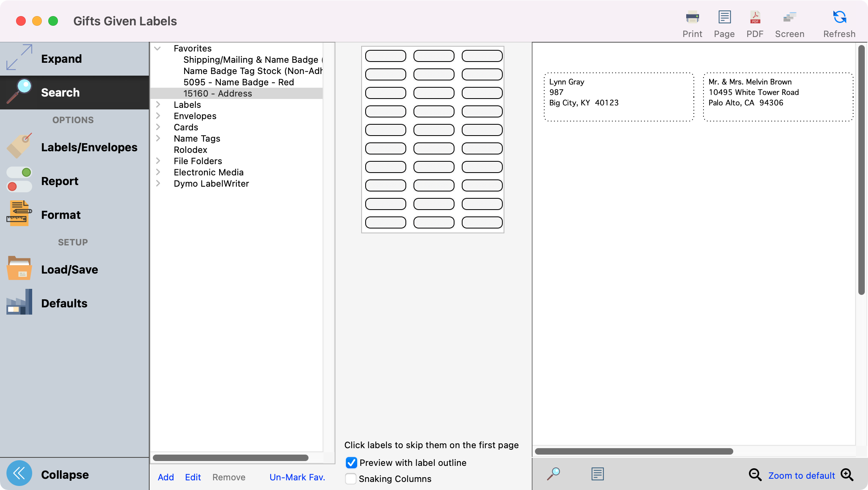Collapse the Favorites tree group
868x490 pixels.
pyautogui.click(x=158, y=48)
